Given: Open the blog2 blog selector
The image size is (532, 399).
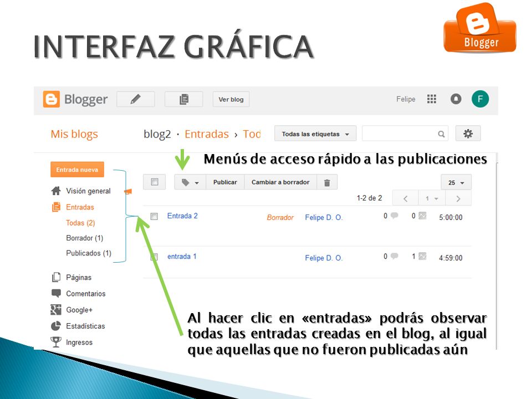Looking at the screenshot, I should [157, 134].
